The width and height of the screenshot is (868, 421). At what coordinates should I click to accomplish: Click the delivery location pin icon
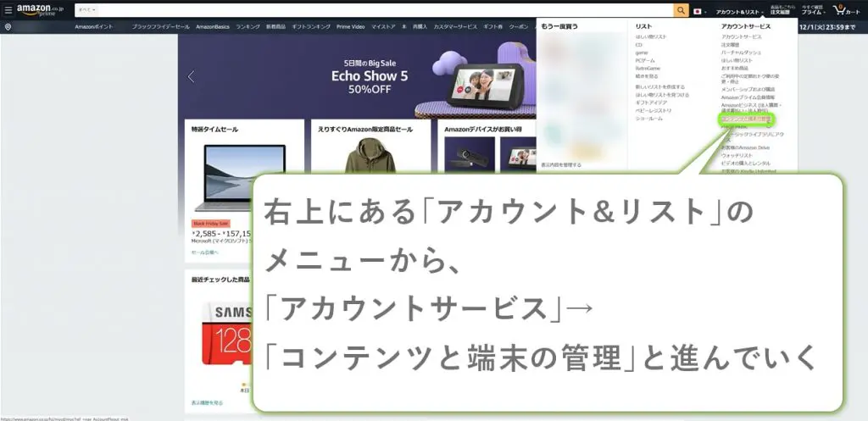click(8, 26)
